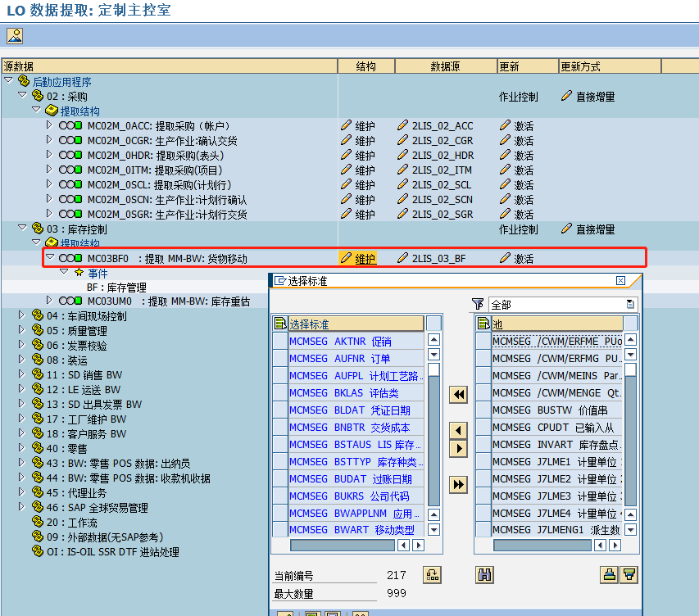The height and width of the screenshot is (616, 699).
Task: Click pencil icon for 维护 in MC02M_0ACC row
Action: click(346, 125)
